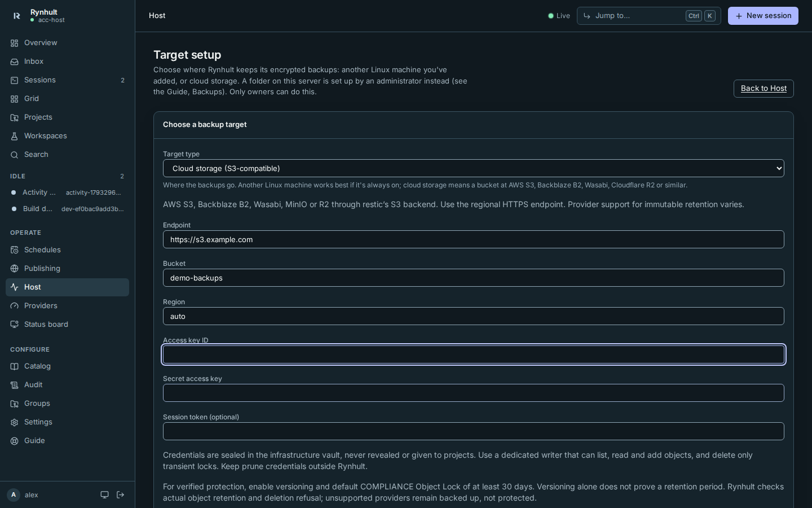This screenshot has height=508, width=812.
Task: Click the Schedules calendar icon
Action: pyautogui.click(x=15, y=250)
